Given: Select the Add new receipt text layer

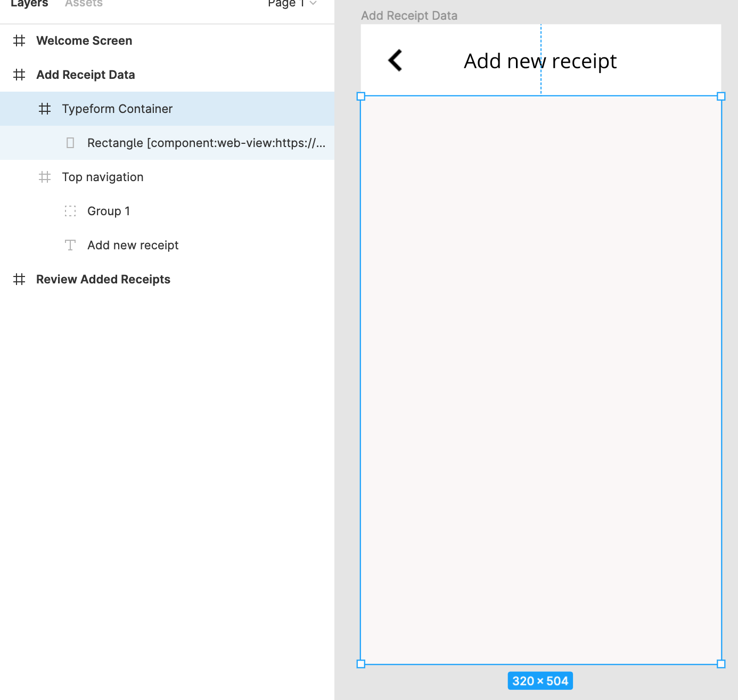Looking at the screenshot, I should (x=167, y=245).
